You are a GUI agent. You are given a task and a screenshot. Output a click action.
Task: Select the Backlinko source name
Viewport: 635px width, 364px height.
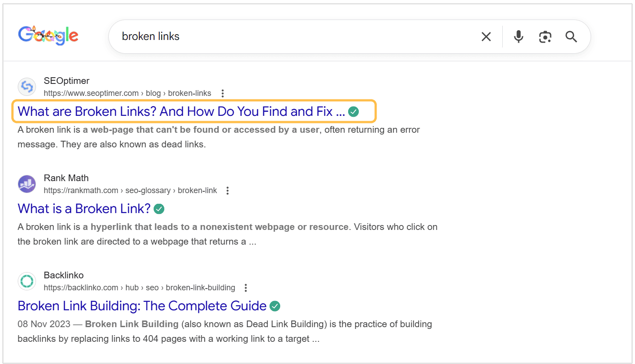[x=63, y=275]
